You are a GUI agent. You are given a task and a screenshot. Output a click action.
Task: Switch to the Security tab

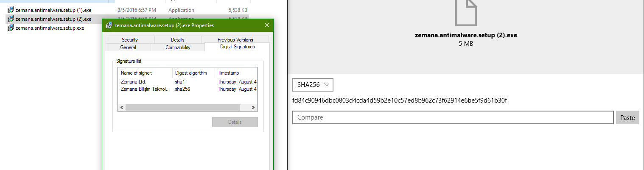(130, 40)
